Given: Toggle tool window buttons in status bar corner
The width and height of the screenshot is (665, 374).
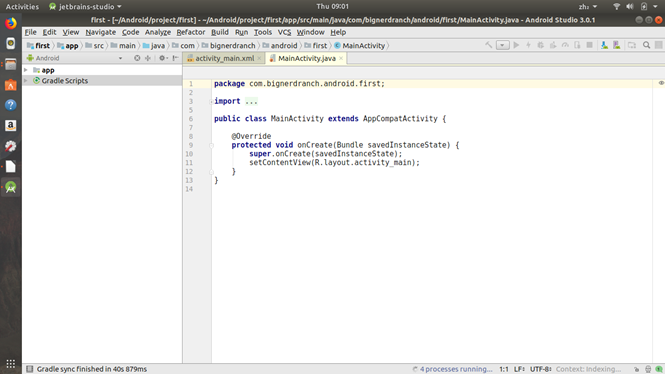Looking at the screenshot, I should (30, 369).
